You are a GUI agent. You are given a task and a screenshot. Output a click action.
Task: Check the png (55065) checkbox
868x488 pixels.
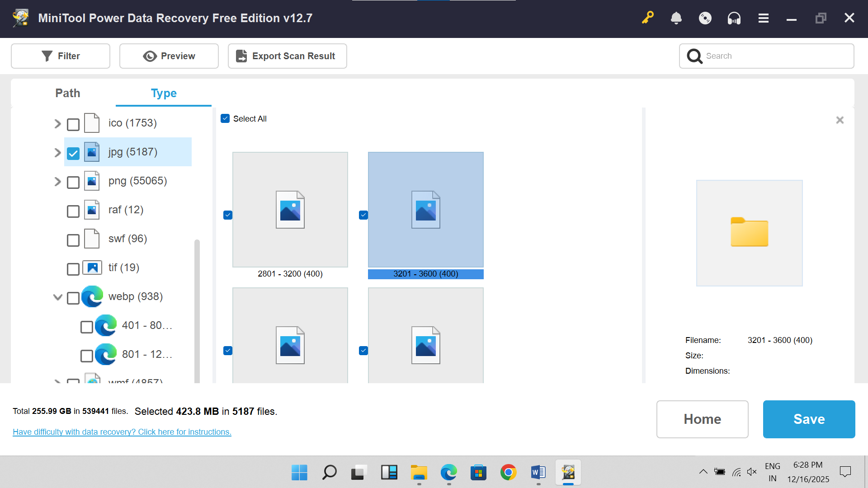(73, 182)
